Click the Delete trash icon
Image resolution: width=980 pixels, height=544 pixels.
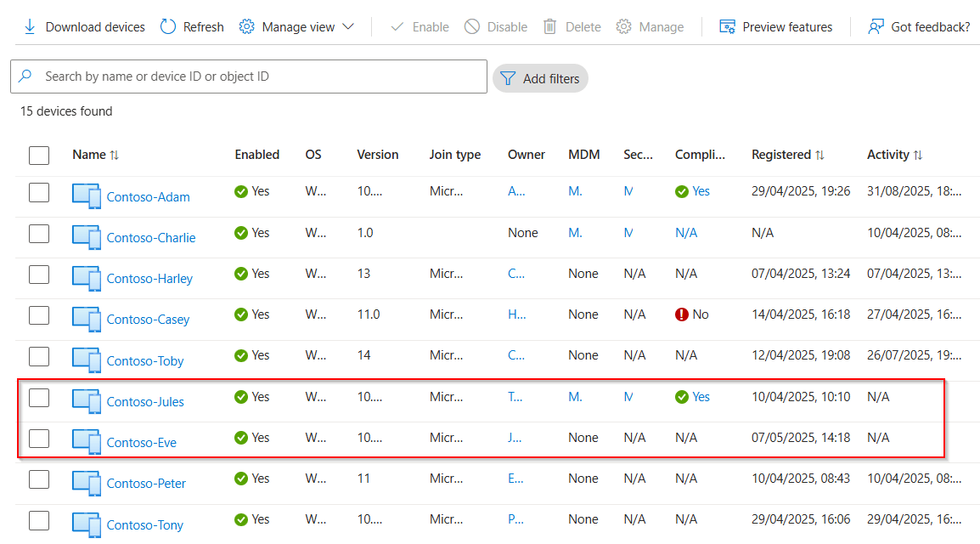coord(550,26)
